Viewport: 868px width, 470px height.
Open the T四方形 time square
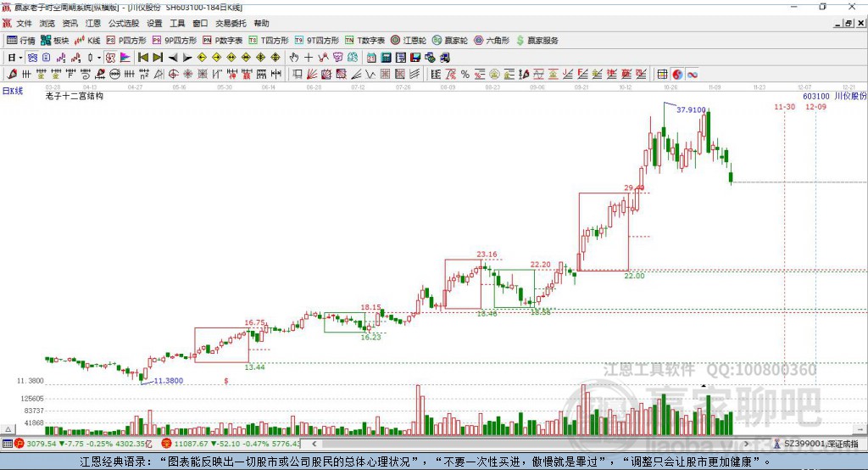pyautogui.click(x=269, y=41)
